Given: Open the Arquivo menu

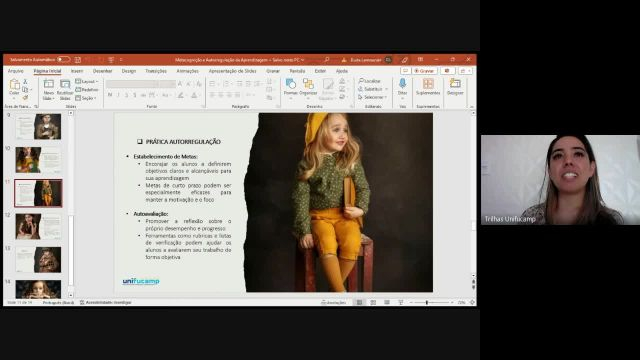Looking at the screenshot, I should pyautogui.click(x=16, y=71).
